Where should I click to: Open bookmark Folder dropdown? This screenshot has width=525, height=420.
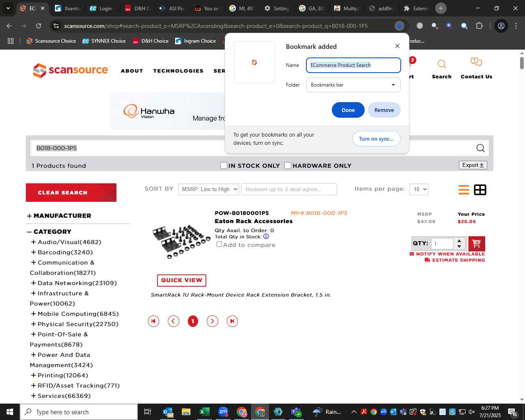(353, 85)
